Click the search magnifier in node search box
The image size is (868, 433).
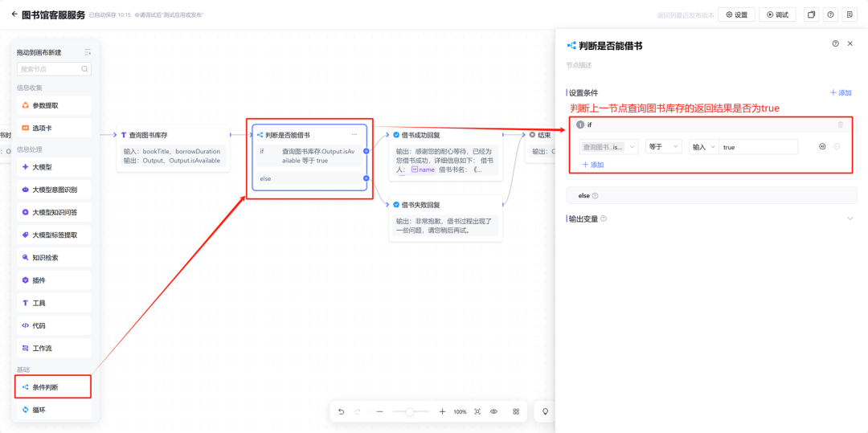84,69
